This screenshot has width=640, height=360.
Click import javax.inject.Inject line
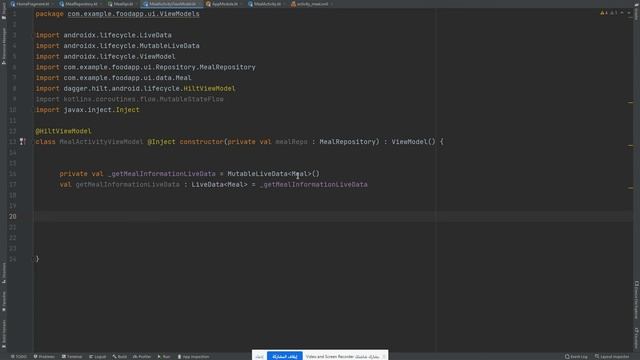pos(87,110)
